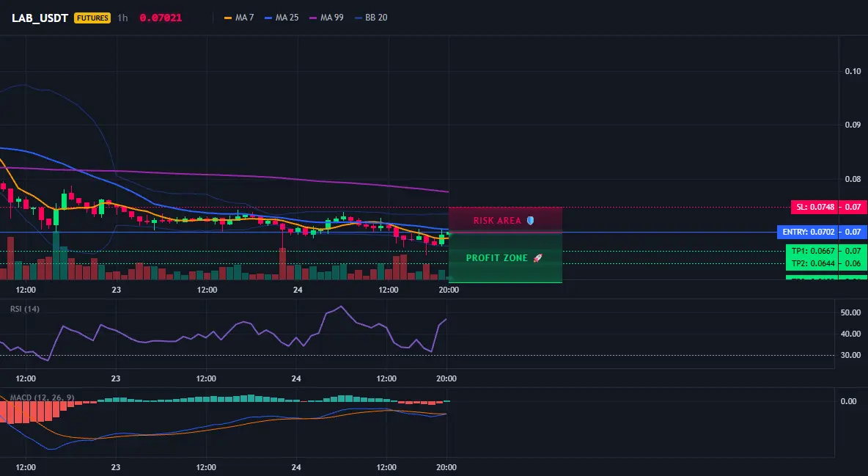Toggle the MA 25 legend entry
Image resolution: width=868 pixels, height=476 pixels.
282,18
